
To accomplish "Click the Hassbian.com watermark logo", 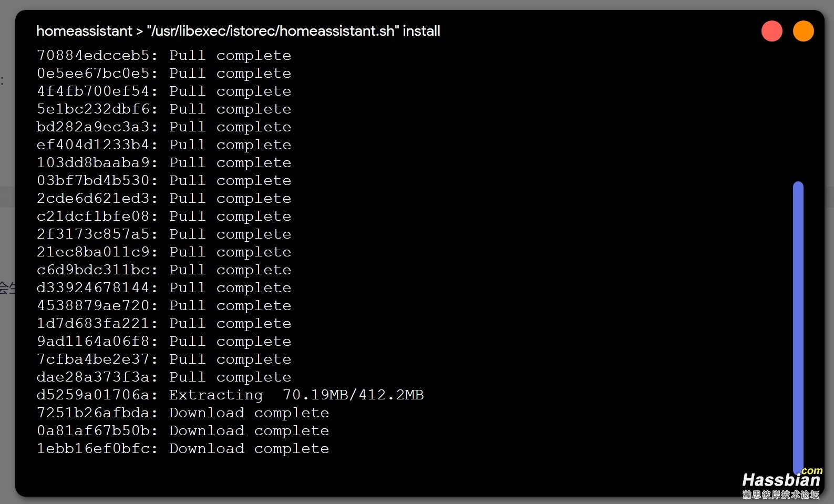I will click(x=782, y=483).
